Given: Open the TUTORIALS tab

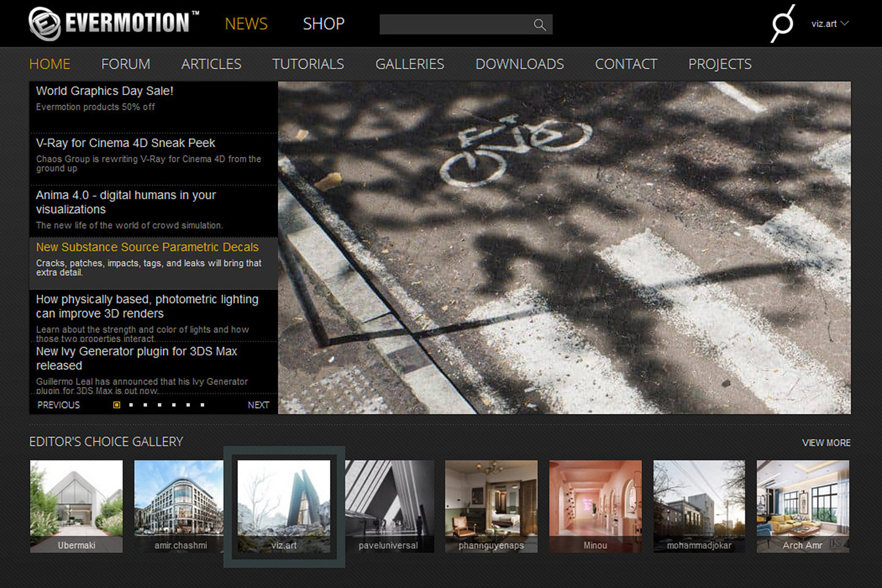Looking at the screenshot, I should (x=308, y=64).
